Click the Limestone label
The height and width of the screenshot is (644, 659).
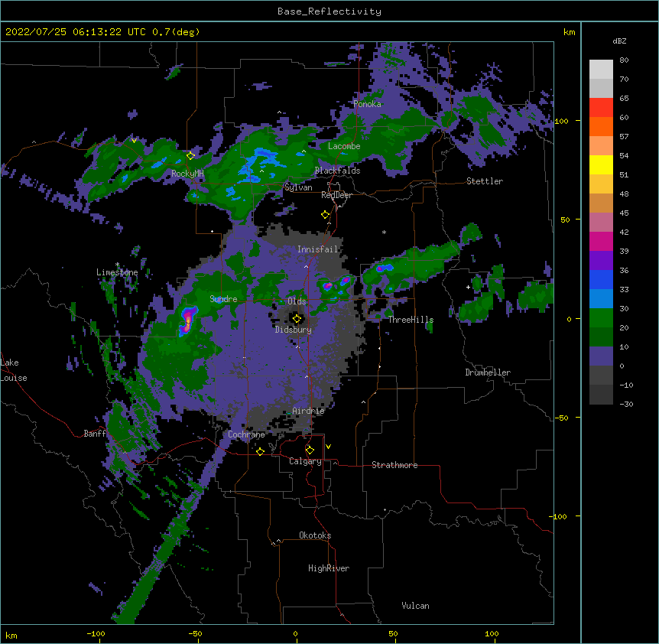[x=117, y=272]
